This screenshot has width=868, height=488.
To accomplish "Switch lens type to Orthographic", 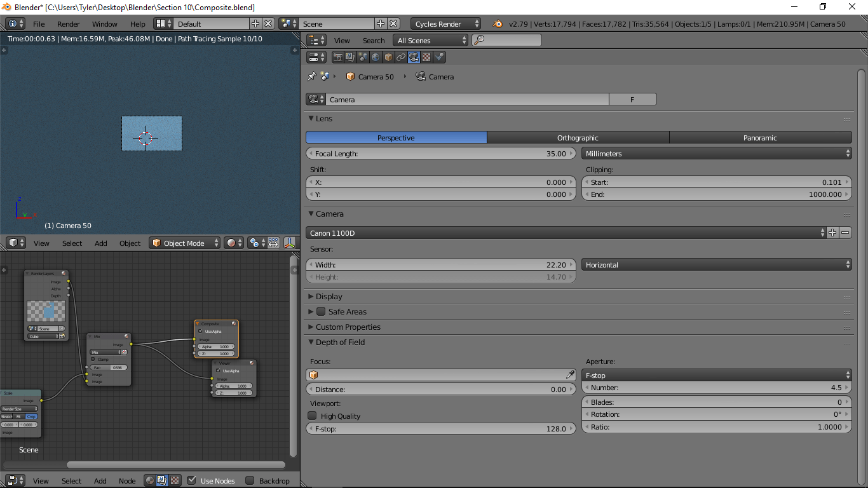I will (x=578, y=138).
